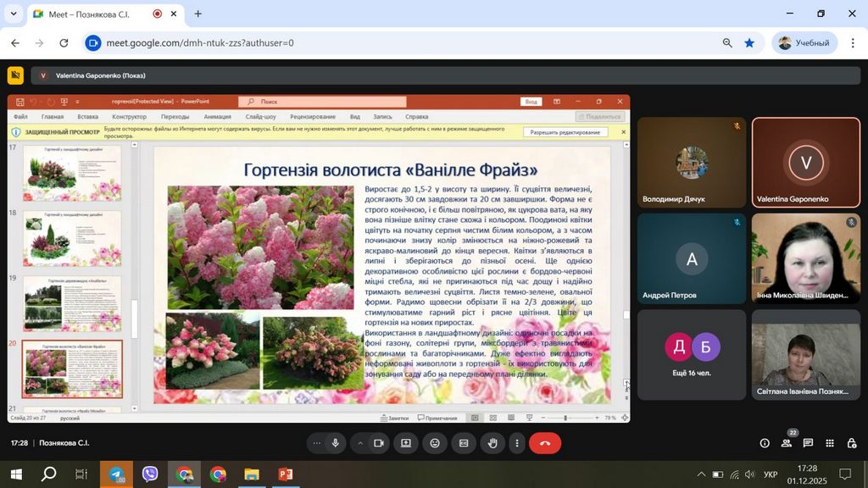Open the emoji reactions panel
The width and height of the screenshot is (868, 488).
(435, 443)
